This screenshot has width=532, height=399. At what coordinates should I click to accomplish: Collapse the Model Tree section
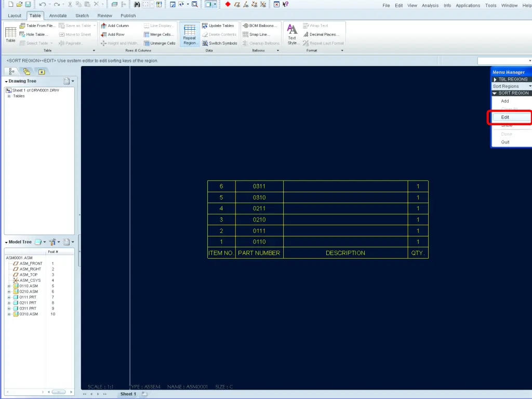pos(6,242)
